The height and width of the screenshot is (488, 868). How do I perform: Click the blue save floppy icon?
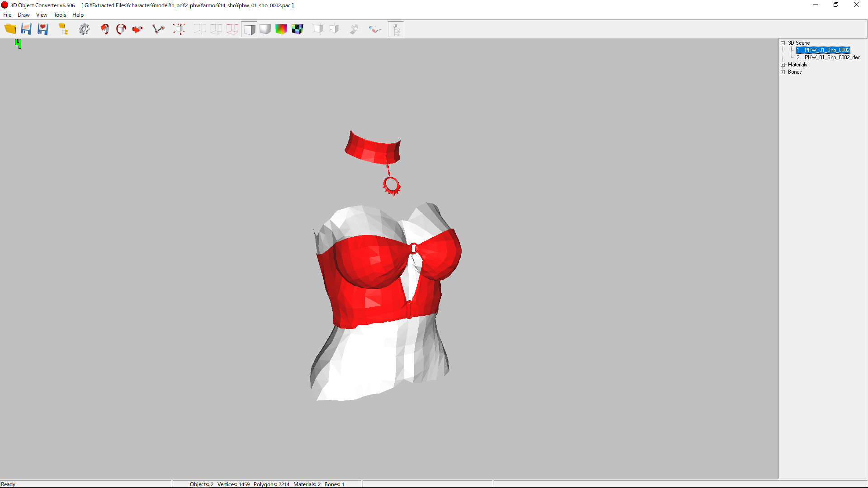tap(26, 29)
